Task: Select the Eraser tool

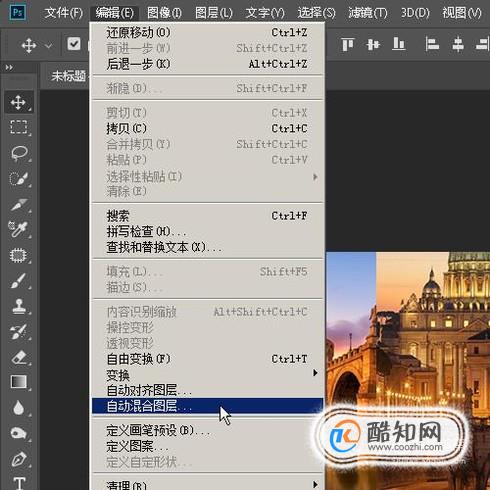Action: coord(18,357)
